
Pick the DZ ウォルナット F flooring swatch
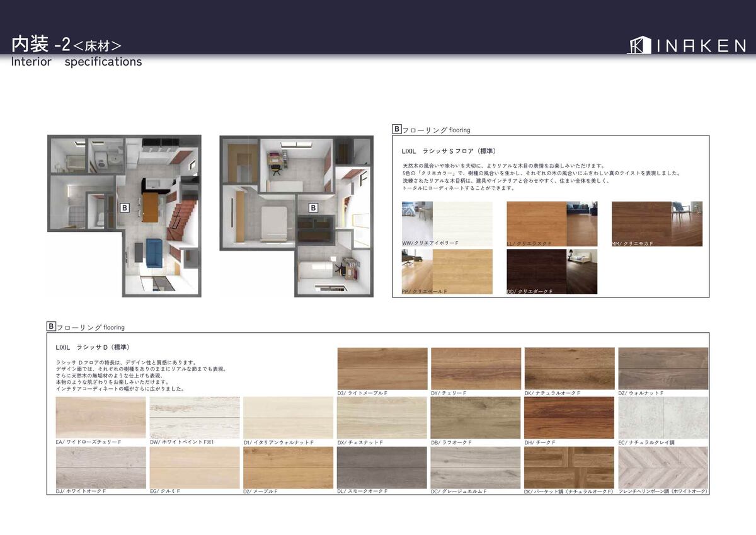[x=663, y=368]
